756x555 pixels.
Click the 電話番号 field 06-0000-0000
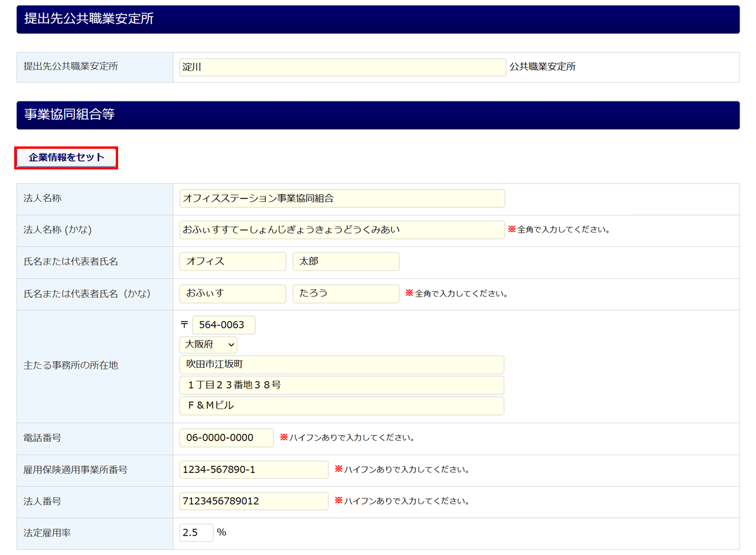[226, 438]
